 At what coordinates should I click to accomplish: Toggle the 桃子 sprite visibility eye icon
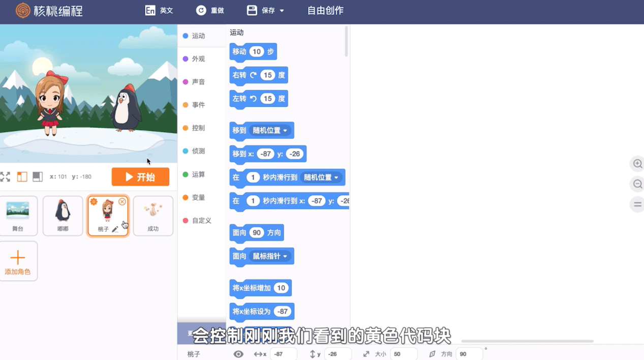[238, 354]
